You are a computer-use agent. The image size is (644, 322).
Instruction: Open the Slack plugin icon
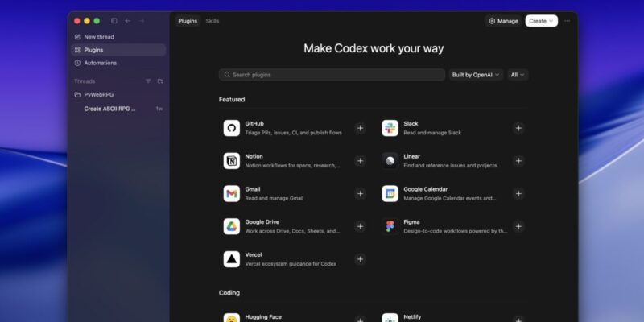point(390,128)
